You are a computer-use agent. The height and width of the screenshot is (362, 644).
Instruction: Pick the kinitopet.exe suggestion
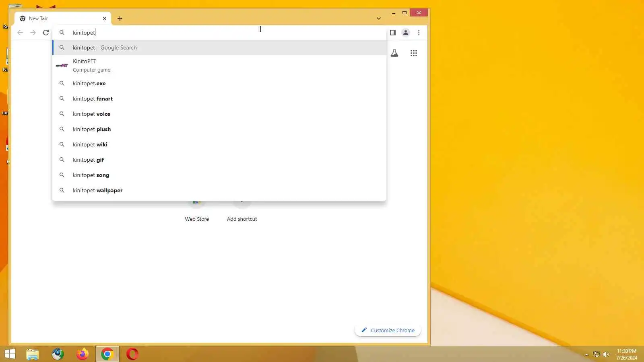[219, 83]
